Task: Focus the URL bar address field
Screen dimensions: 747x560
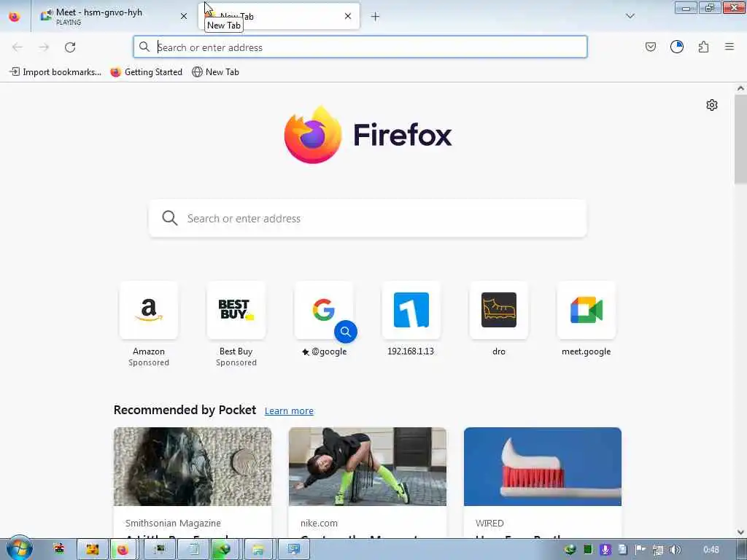Action: click(x=360, y=47)
